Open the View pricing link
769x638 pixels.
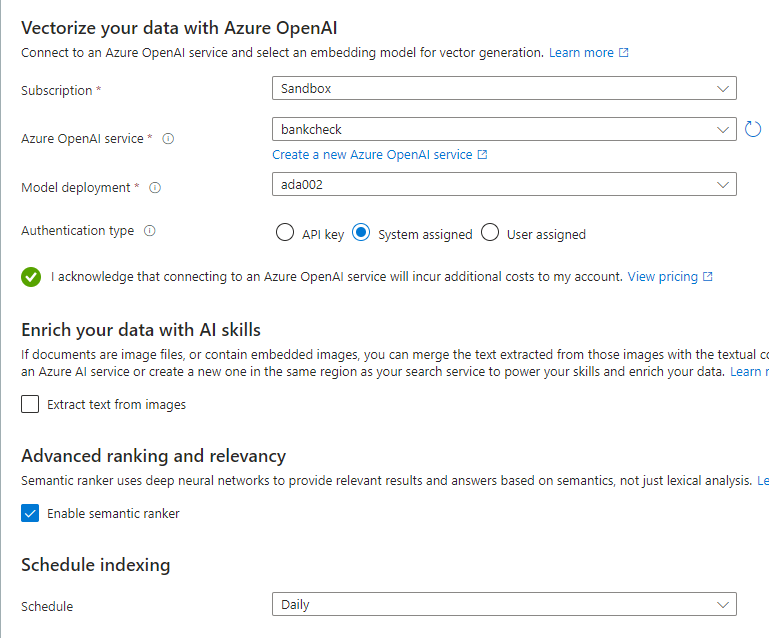point(663,277)
